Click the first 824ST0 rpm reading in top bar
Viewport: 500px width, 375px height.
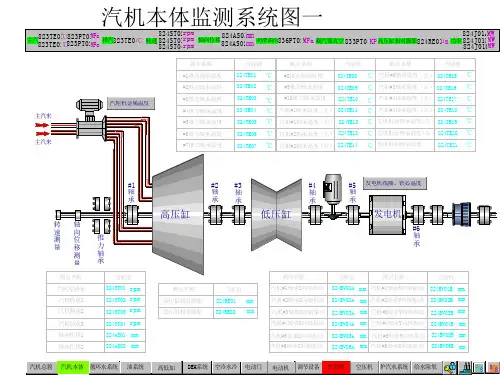176,33
